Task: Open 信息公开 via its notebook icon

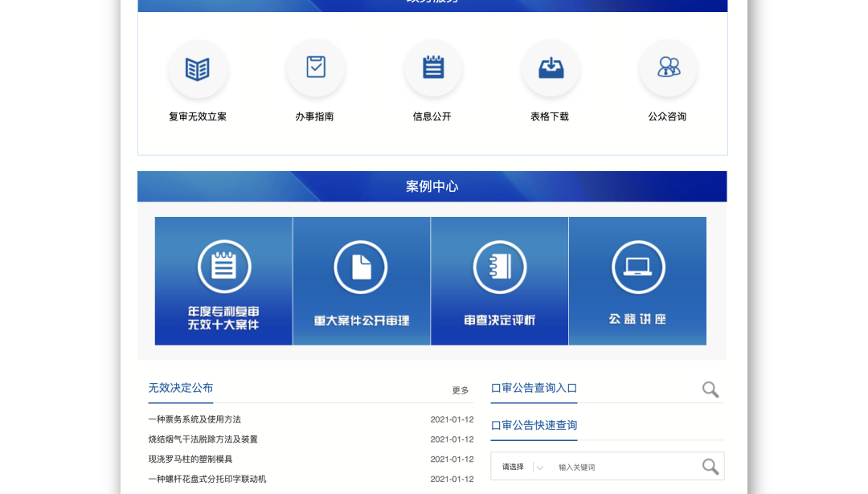Action: [432, 69]
